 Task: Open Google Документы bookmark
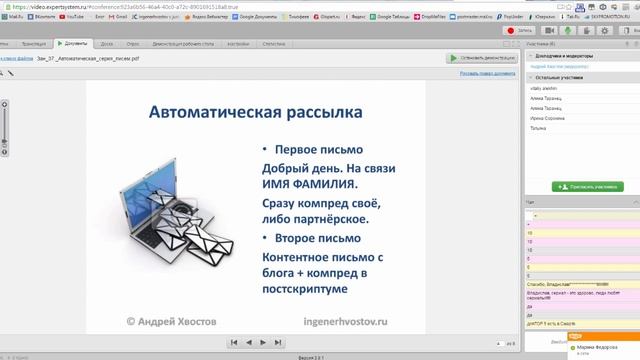[x=255, y=17]
